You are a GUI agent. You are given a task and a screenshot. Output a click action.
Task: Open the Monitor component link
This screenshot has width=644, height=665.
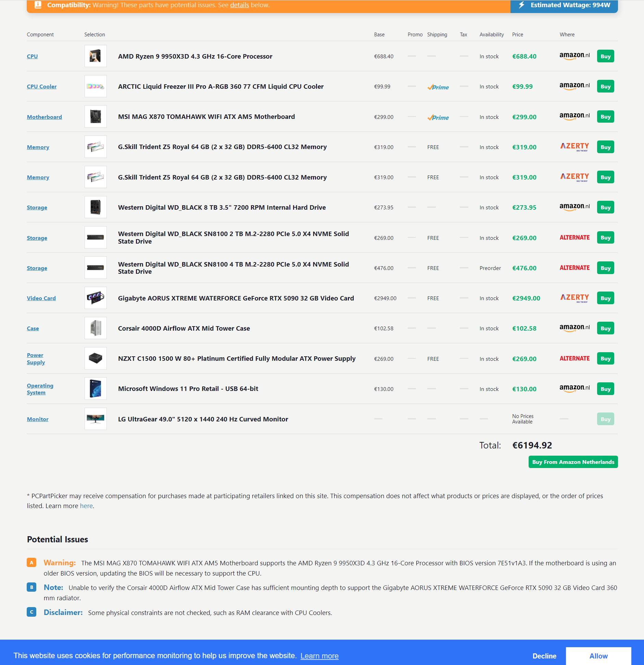click(38, 419)
